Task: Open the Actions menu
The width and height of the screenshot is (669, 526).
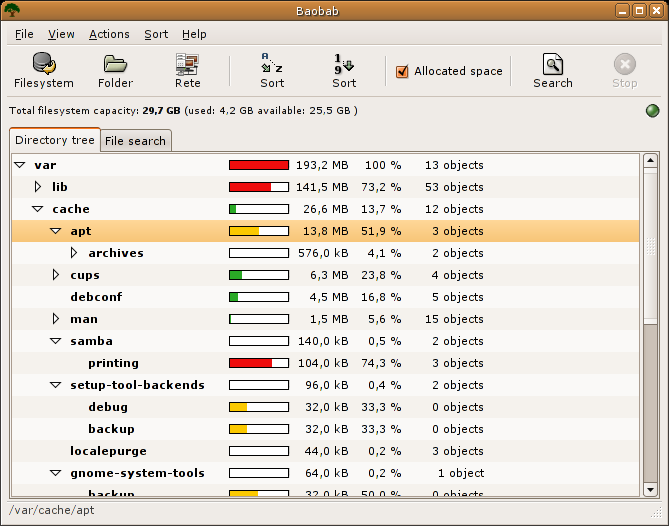Action: tap(109, 34)
